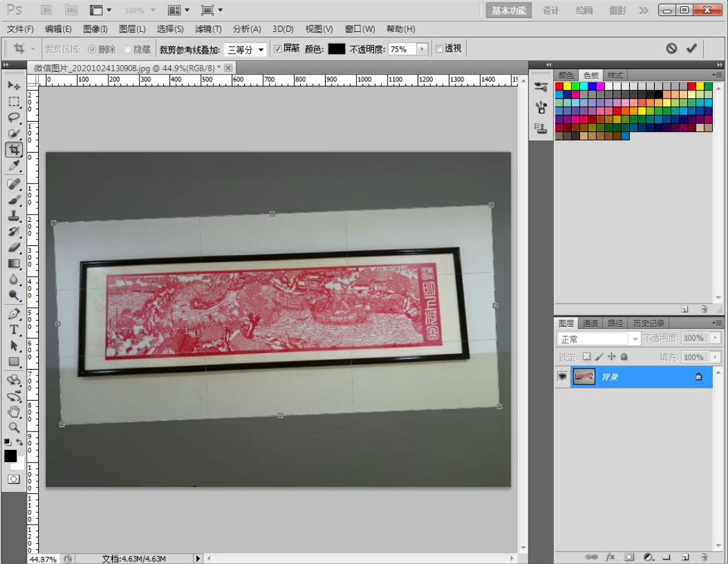The image size is (728, 564).
Task: Open the 滤镜(T) menu
Action: click(208, 29)
